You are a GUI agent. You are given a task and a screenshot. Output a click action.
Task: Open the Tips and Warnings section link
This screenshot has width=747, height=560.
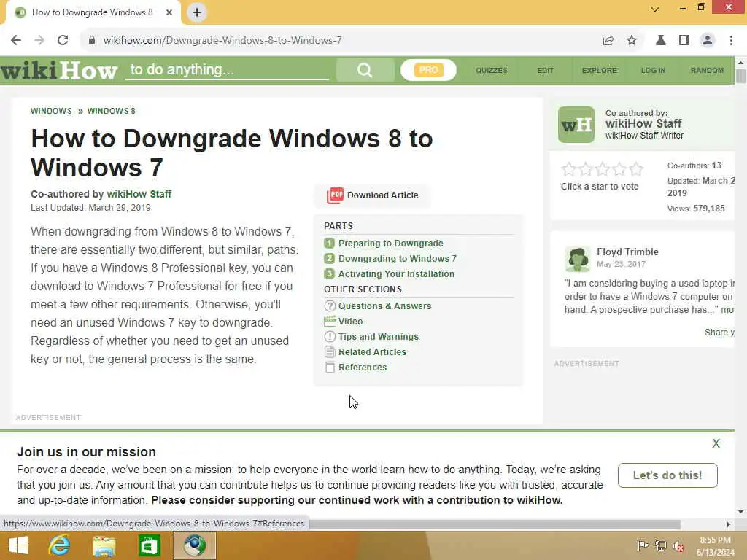click(x=379, y=337)
